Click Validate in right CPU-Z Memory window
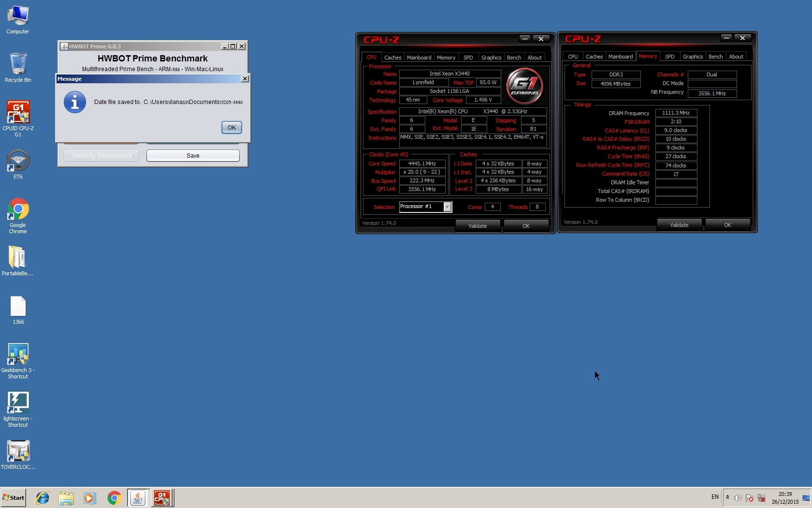812x508 pixels. click(x=679, y=225)
